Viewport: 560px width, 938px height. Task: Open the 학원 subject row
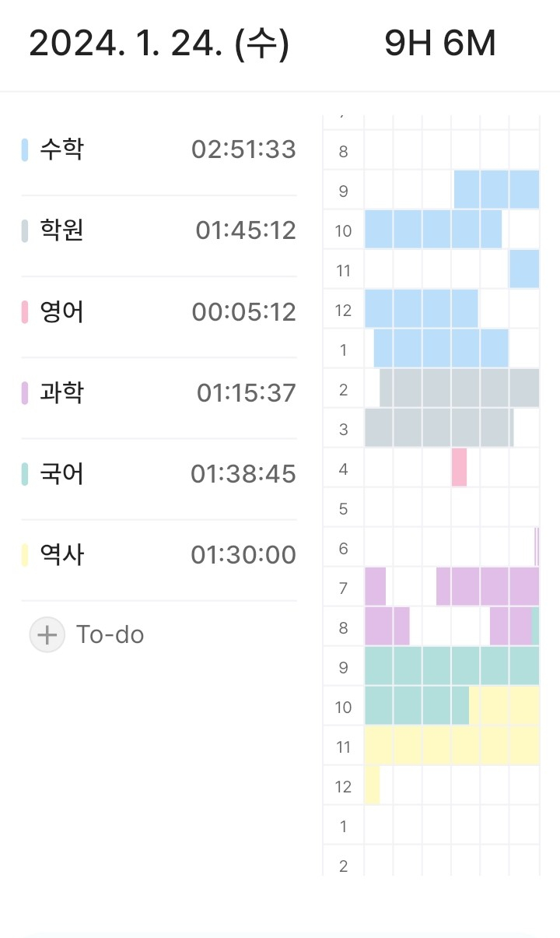point(159,230)
